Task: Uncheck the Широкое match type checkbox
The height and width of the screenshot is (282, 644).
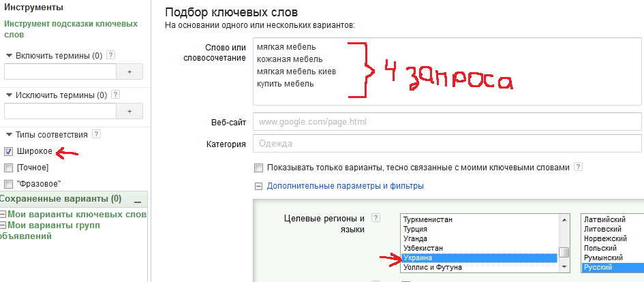Action: [9, 151]
